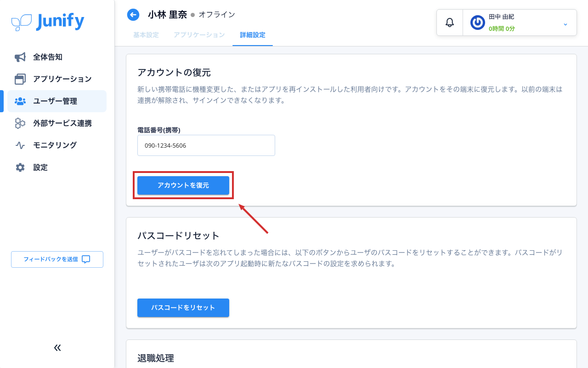Open 設定 in the sidebar
This screenshot has height=368, width=588.
[57, 167]
